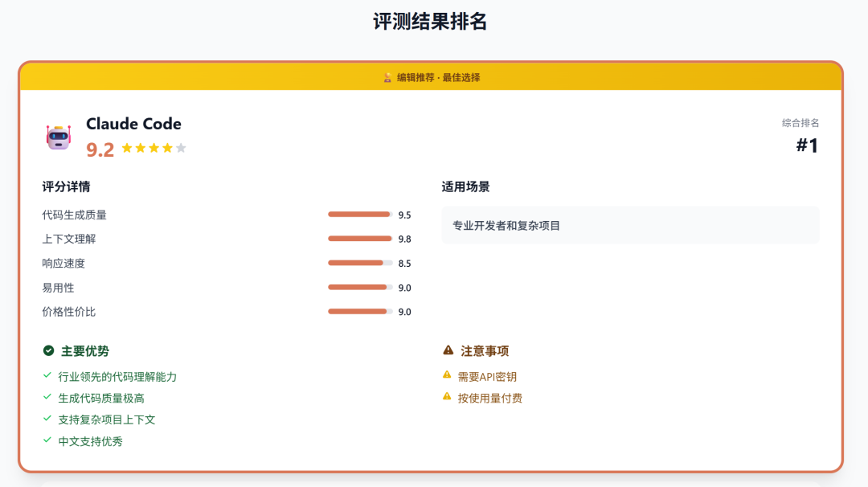
Task: Click the medal icon in the editor recommendation banner
Action: tap(387, 77)
